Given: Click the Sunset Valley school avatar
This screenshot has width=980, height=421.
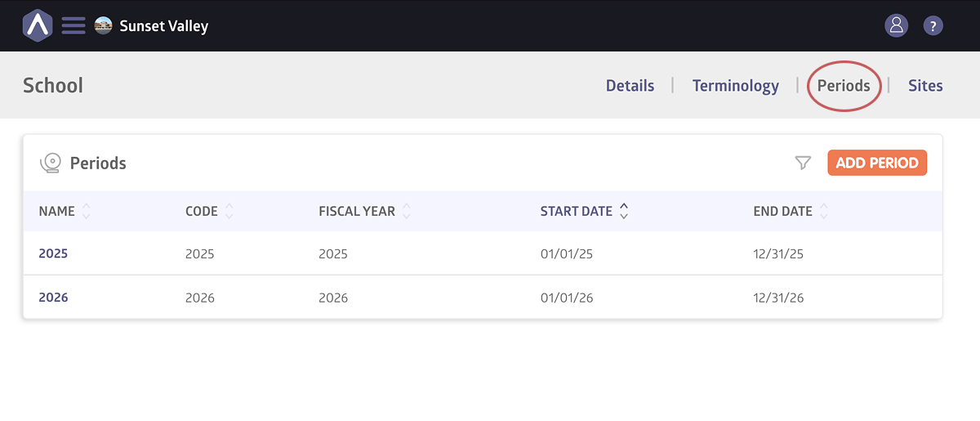Looking at the screenshot, I should (x=104, y=25).
